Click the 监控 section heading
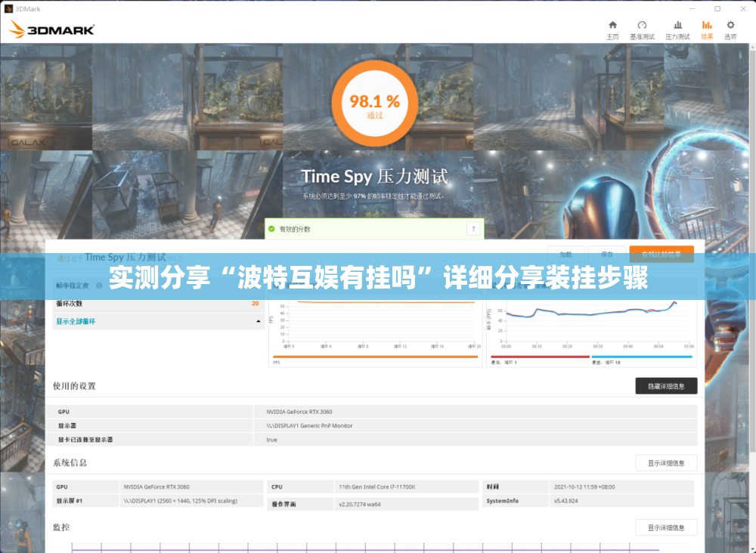The width and height of the screenshot is (756, 553). coord(61,527)
